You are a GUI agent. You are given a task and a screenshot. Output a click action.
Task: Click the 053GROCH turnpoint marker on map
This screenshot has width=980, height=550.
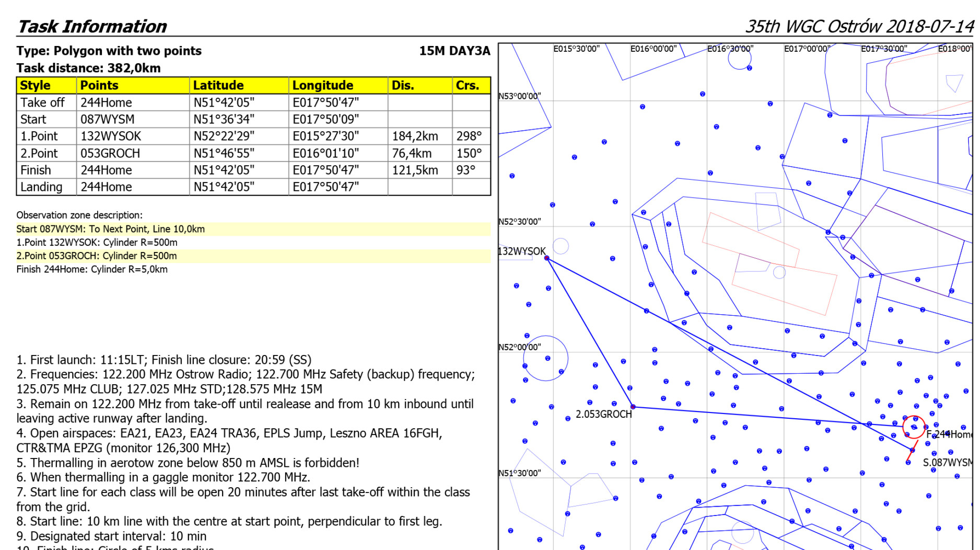pyautogui.click(x=633, y=407)
